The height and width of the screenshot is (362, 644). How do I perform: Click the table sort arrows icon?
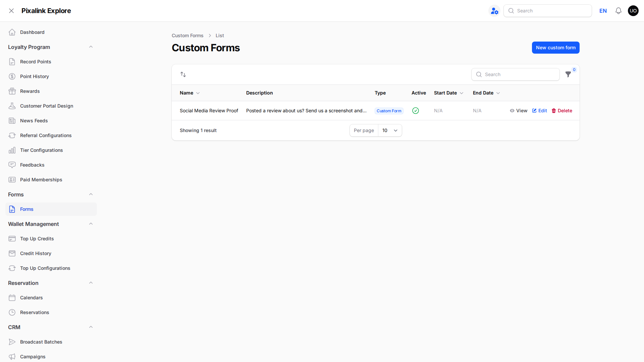(x=183, y=74)
